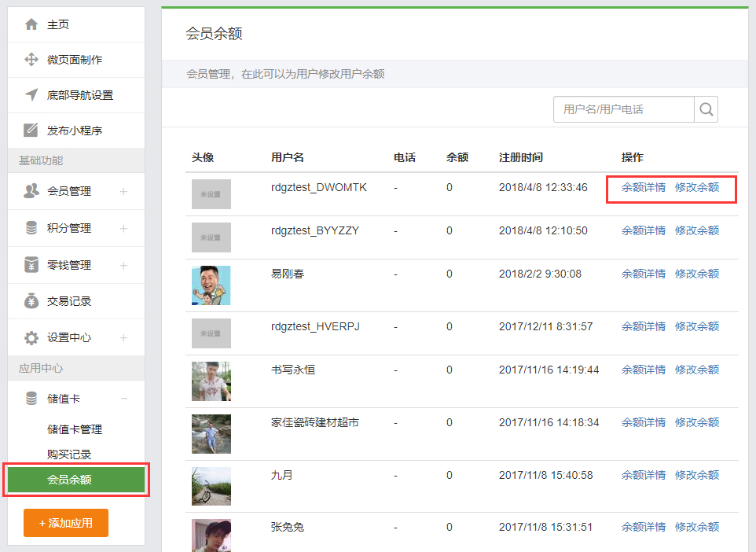The width and height of the screenshot is (756, 552).
Task: Click the coin stack icon for 积分管理
Action: pos(31,228)
